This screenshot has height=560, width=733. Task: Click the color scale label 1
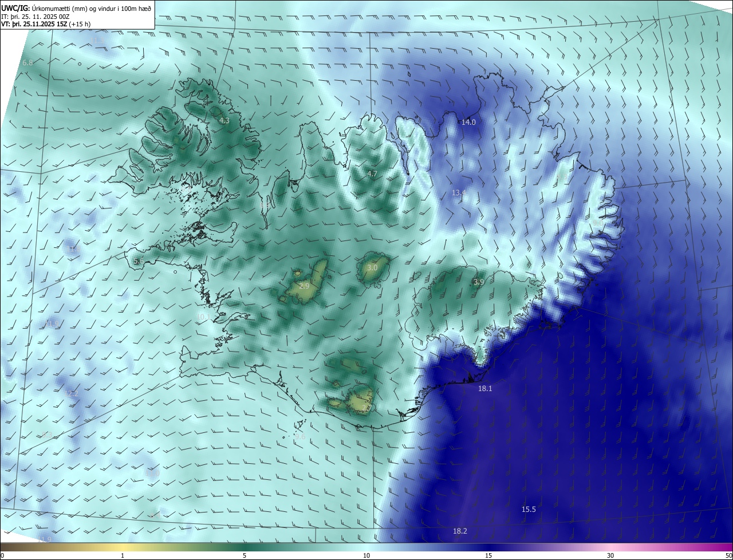(x=123, y=555)
